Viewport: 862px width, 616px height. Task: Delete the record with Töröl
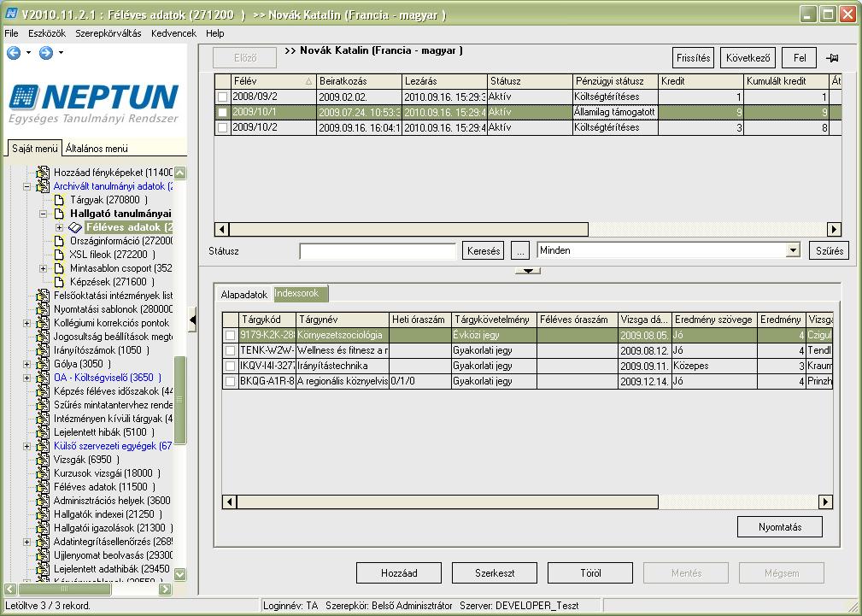pyautogui.click(x=589, y=573)
